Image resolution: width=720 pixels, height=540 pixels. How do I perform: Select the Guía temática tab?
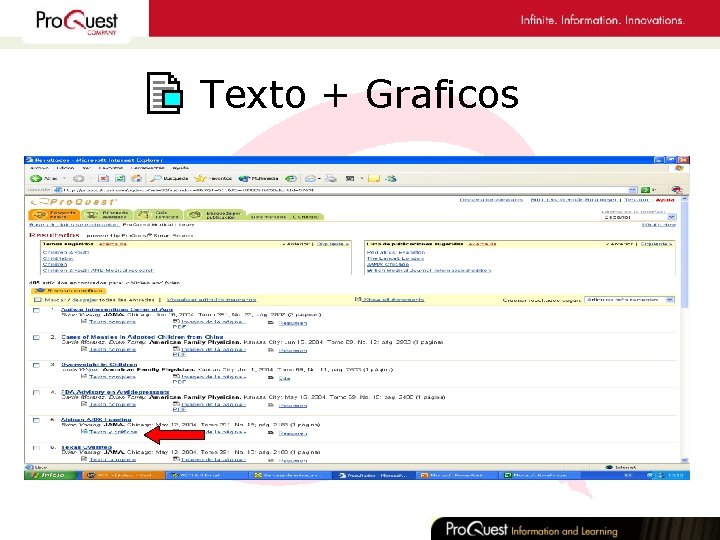pos(158,214)
